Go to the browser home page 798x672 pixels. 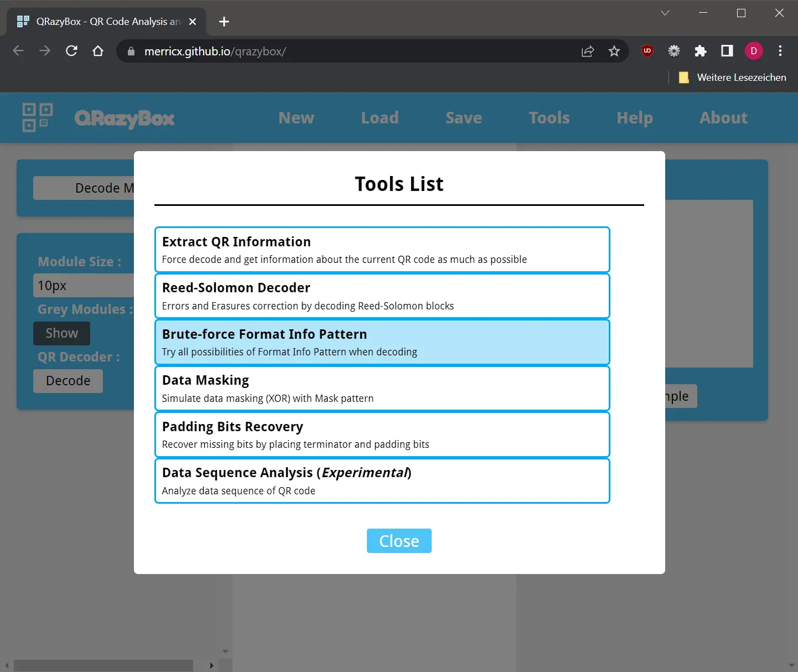98,51
